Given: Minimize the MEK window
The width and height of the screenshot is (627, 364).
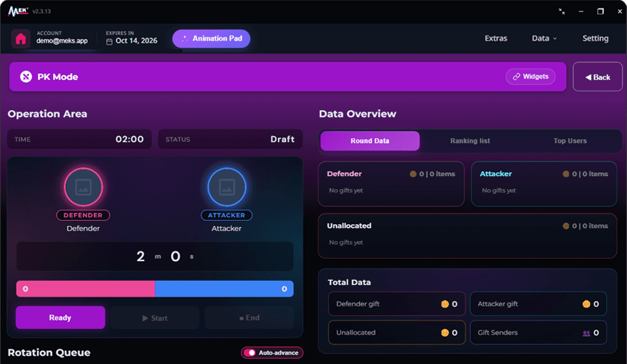Looking at the screenshot, I should [581, 12].
